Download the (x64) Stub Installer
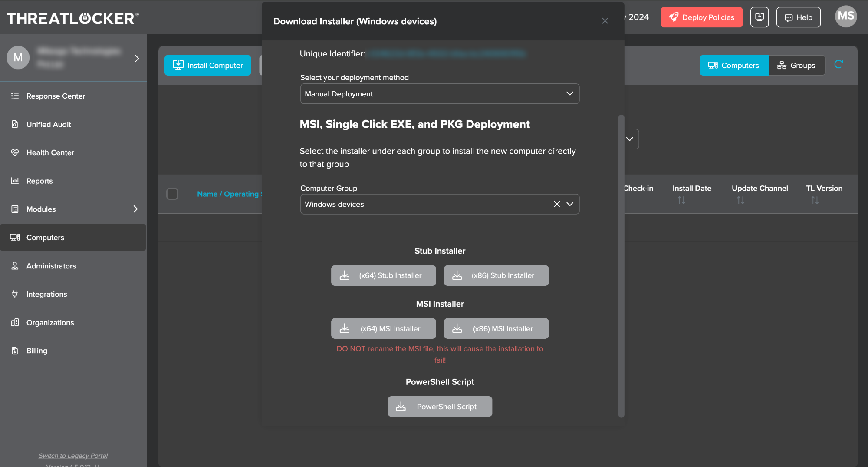The image size is (868, 467). pos(384,275)
